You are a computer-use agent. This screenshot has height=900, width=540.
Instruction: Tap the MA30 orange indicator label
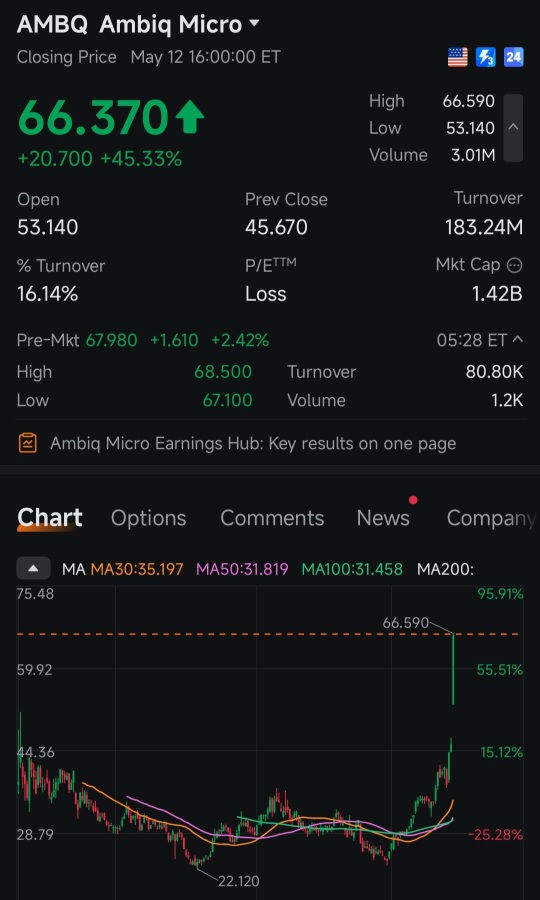click(137, 569)
